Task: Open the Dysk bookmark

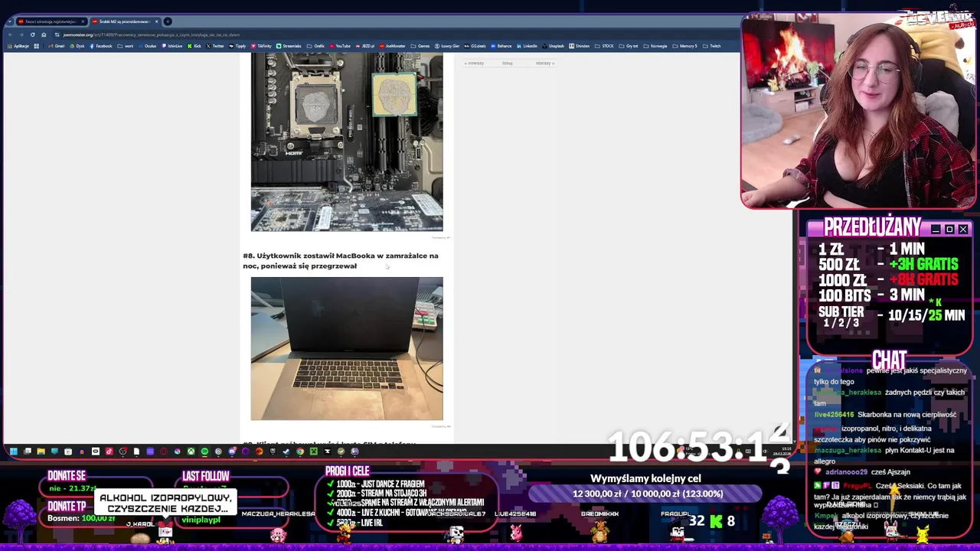Action: pos(77,46)
